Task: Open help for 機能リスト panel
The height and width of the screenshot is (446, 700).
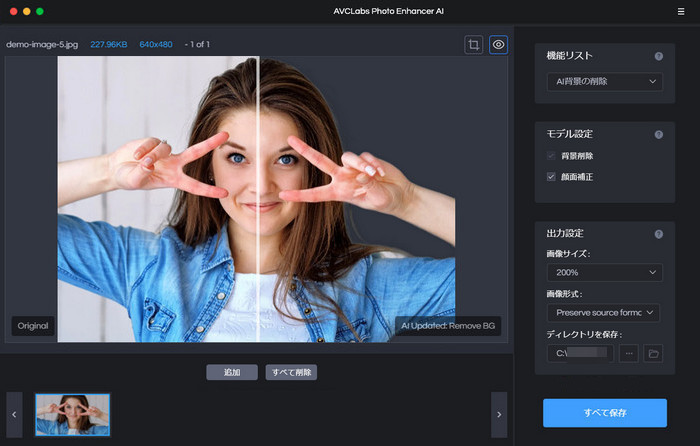Action: click(658, 56)
